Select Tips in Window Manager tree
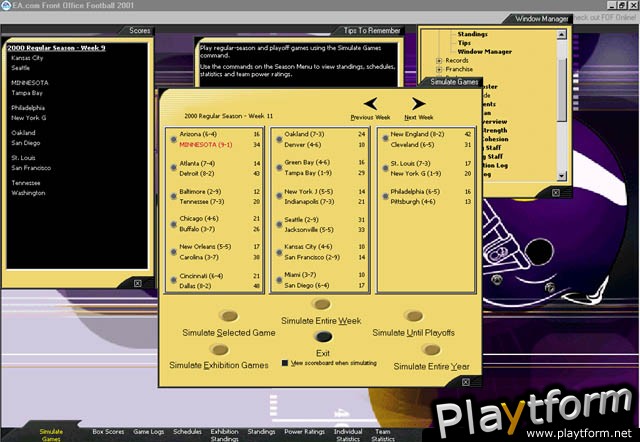The height and width of the screenshot is (442, 640). [x=464, y=43]
